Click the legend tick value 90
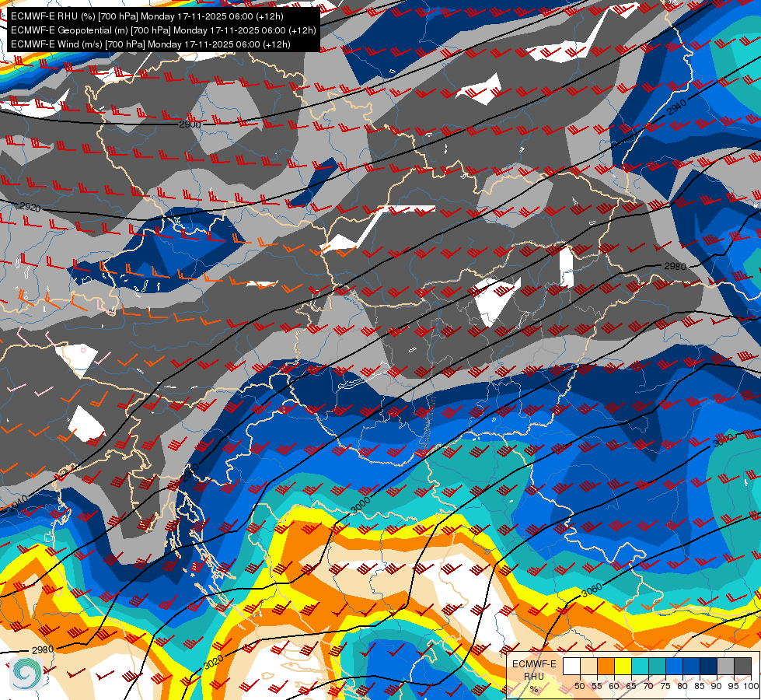Viewport: 761px width, 700px height. coord(717,686)
